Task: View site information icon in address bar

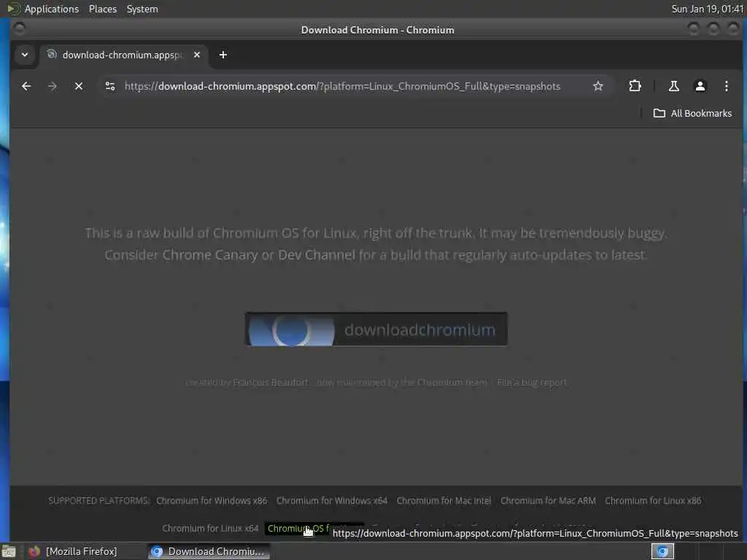Action: (110, 86)
